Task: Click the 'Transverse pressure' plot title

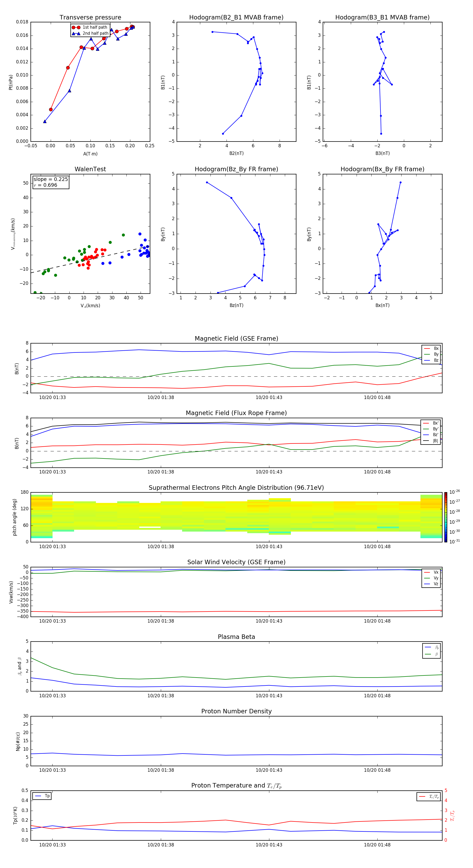Action: click(90, 18)
